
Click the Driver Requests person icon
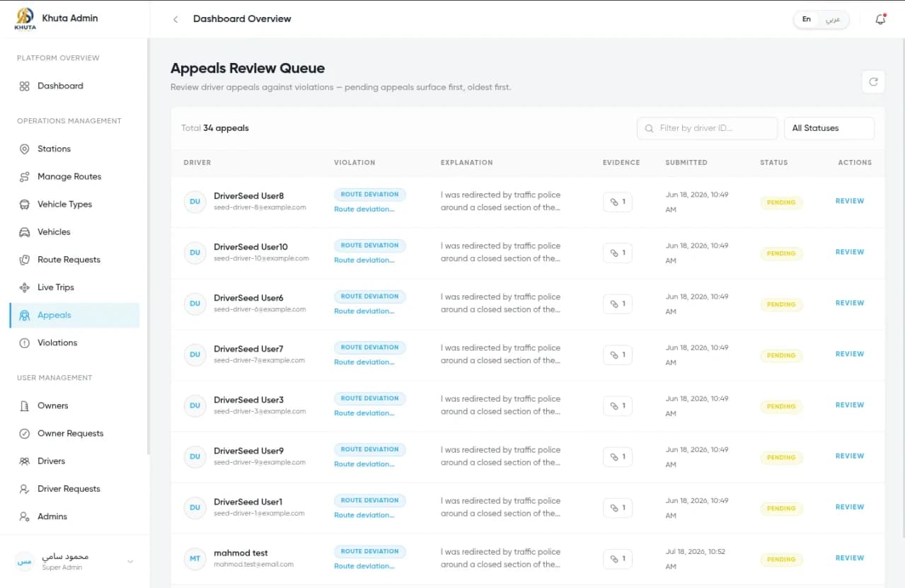point(25,489)
